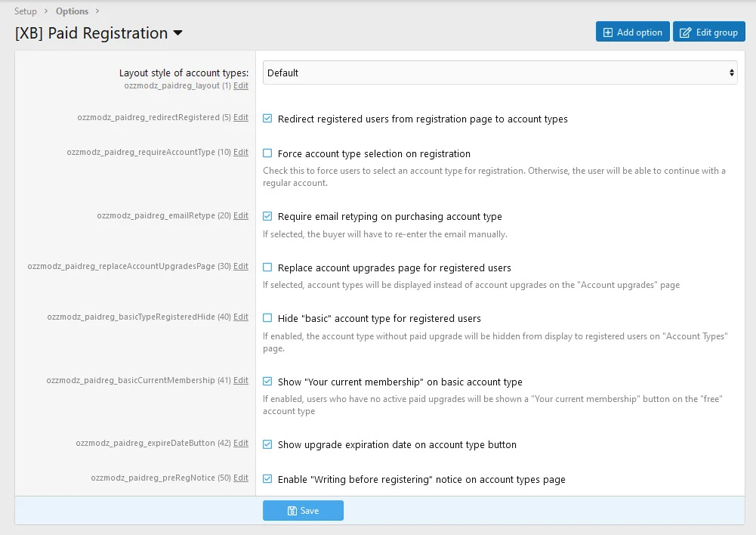
Task: Toggle Enable Writing before registering notice
Action: pos(267,479)
